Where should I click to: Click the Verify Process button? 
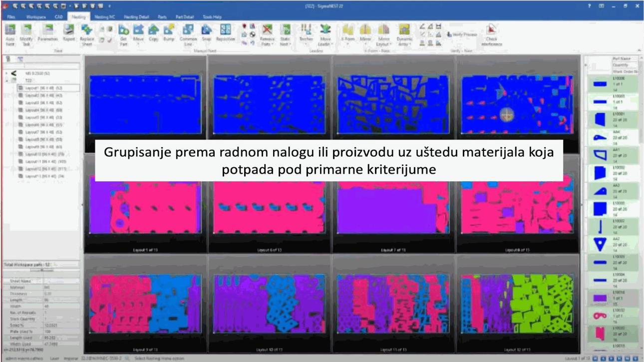[462, 34]
